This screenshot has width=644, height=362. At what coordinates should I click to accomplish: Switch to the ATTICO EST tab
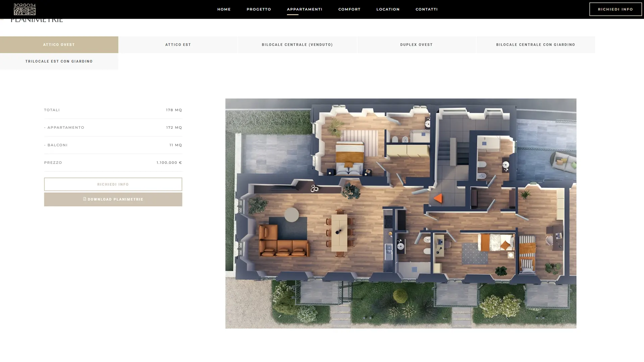pyautogui.click(x=178, y=45)
